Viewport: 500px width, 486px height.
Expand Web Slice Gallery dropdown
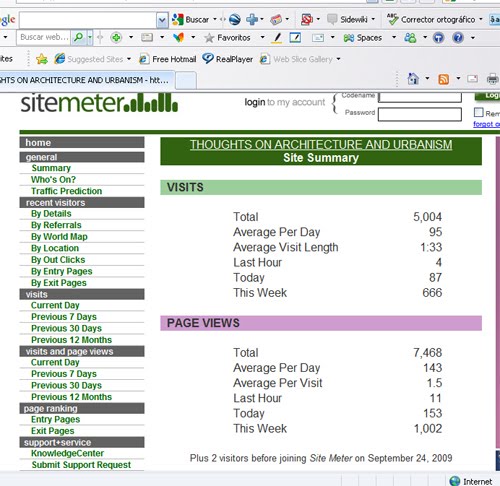(338, 59)
